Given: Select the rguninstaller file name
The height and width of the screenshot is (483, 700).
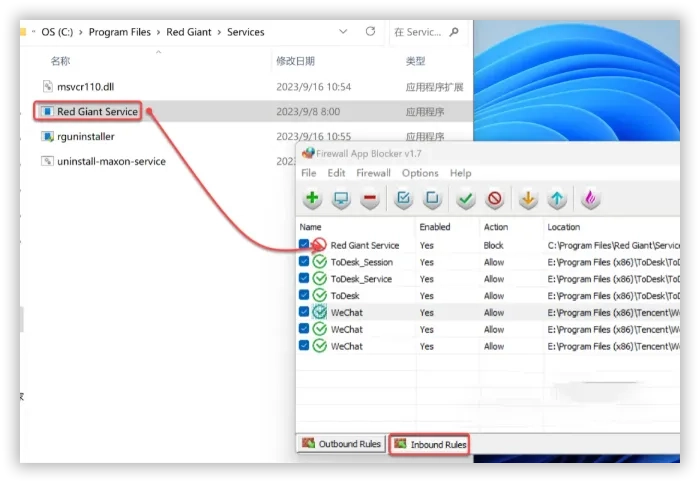Looking at the screenshot, I should pyautogui.click(x=86, y=137).
